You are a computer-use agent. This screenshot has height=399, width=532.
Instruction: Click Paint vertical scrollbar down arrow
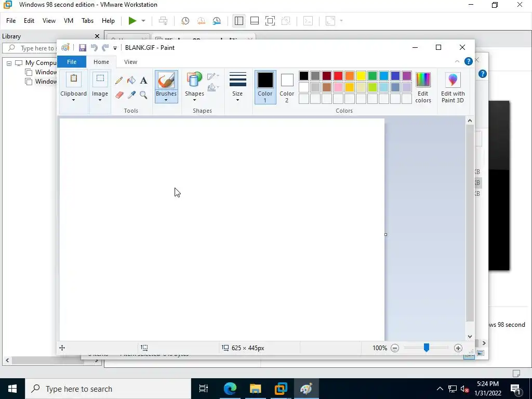[470, 337]
